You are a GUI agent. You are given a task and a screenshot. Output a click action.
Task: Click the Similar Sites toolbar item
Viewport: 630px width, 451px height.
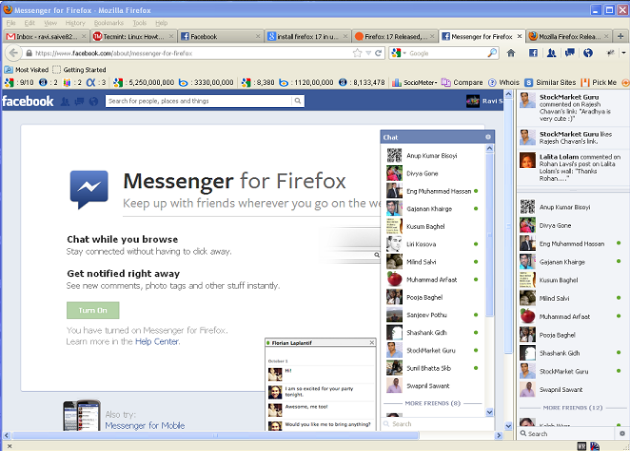pyautogui.click(x=550, y=82)
